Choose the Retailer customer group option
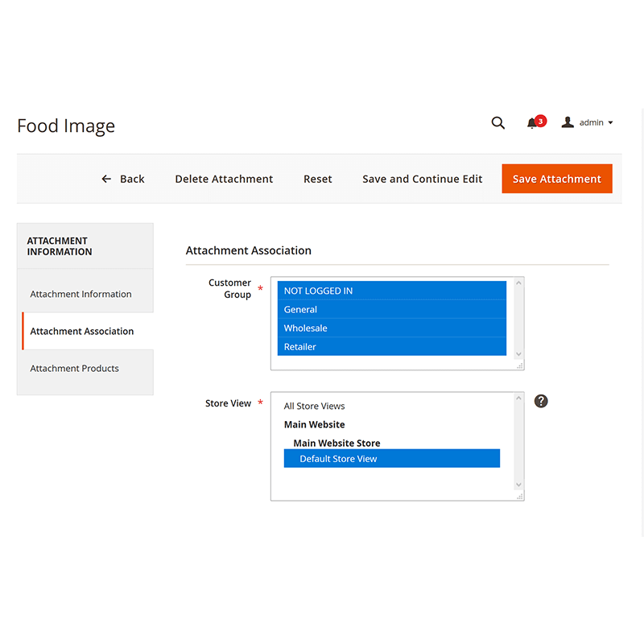 click(x=391, y=346)
